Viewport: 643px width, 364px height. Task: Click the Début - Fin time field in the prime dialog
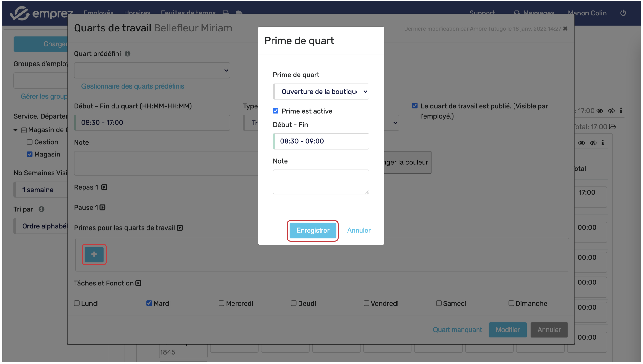pyautogui.click(x=321, y=141)
